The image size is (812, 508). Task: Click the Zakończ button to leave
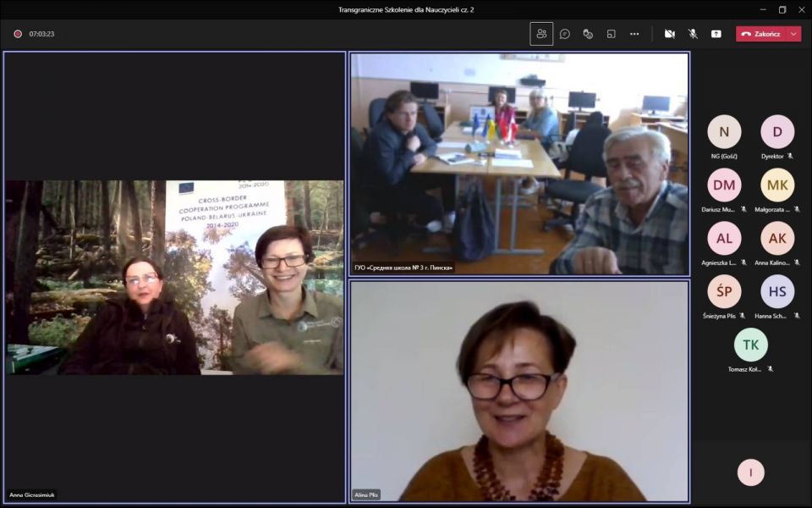760,34
